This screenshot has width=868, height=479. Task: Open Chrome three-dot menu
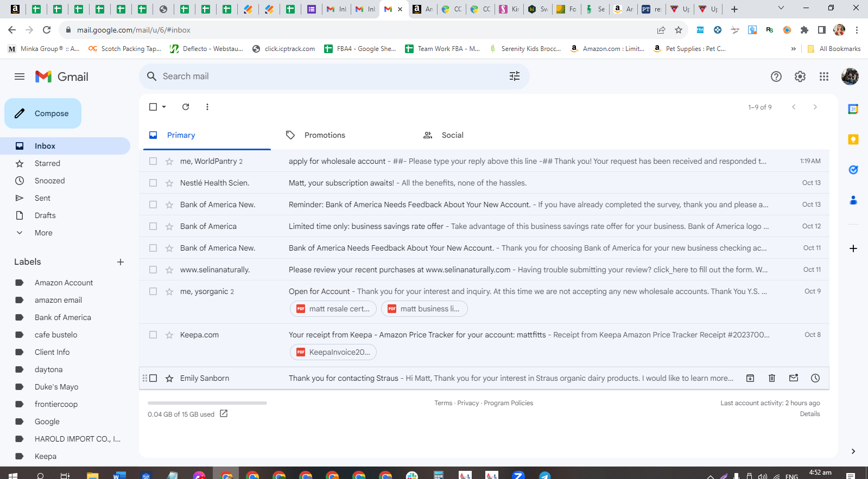(857, 30)
